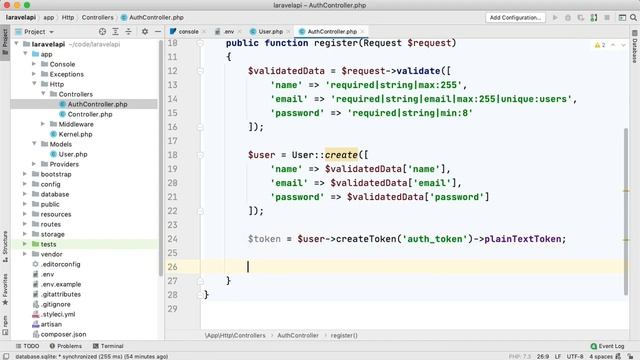Click the Run (play) icon in toolbar

(555, 18)
